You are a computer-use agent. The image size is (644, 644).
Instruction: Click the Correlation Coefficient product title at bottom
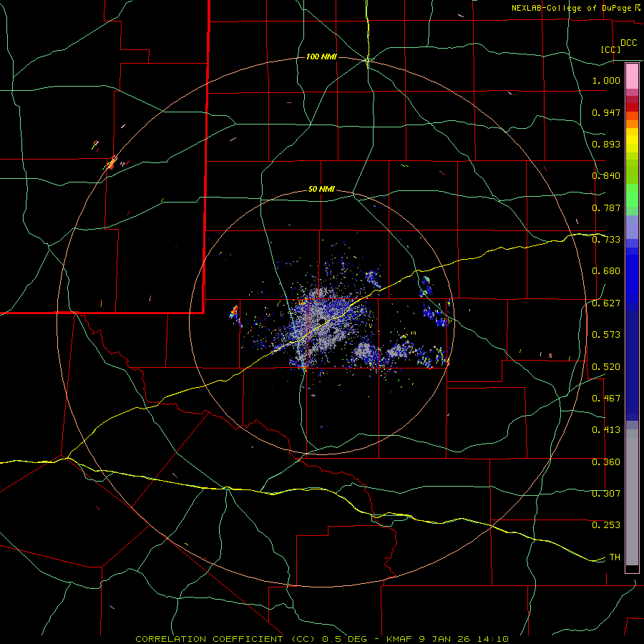click(x=322, y=639)
